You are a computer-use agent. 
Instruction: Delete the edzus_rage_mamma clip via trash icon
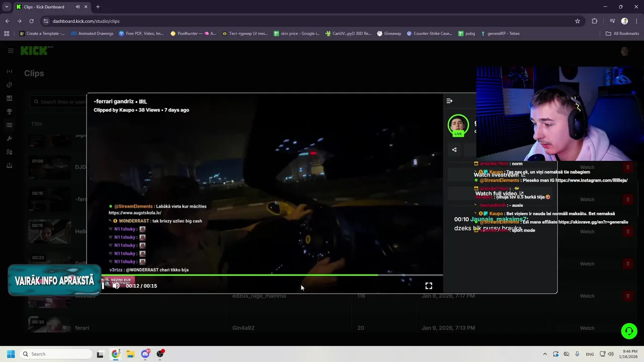[627, 296]
